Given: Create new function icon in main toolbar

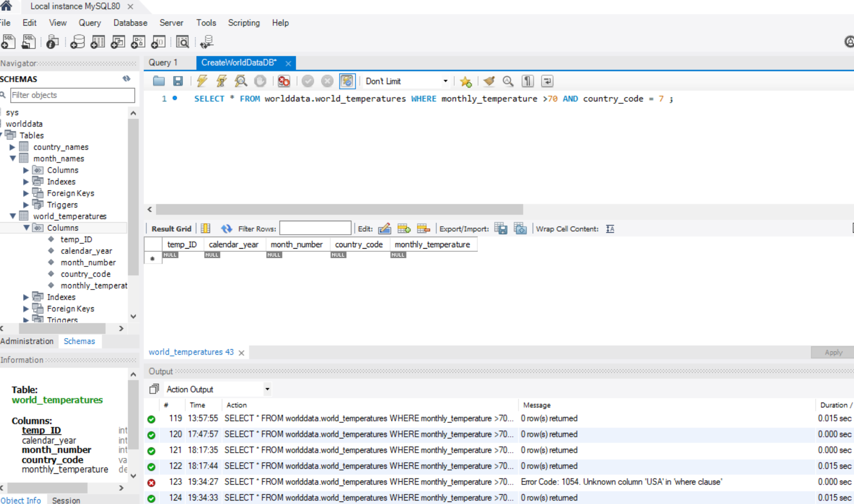Looking at the screenshot, I should (x=158, y=42).
